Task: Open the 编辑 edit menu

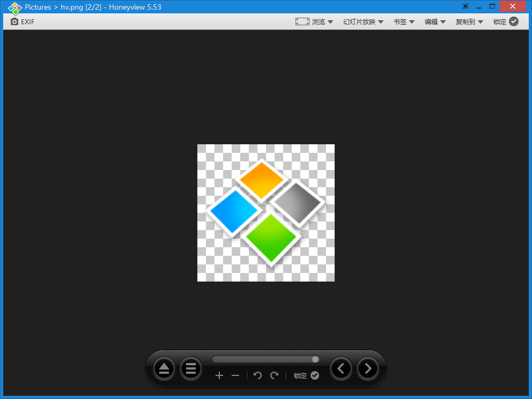Action: [x=435, y=21]
